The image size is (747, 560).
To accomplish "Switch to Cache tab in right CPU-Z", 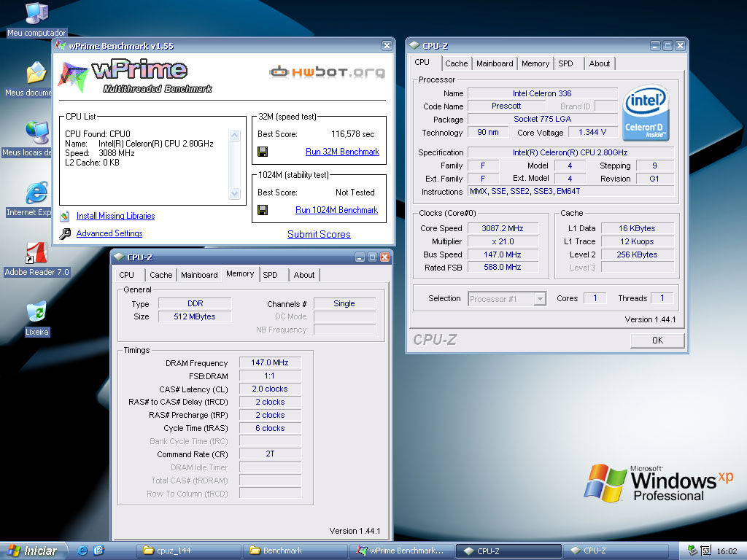I will 457,63.
